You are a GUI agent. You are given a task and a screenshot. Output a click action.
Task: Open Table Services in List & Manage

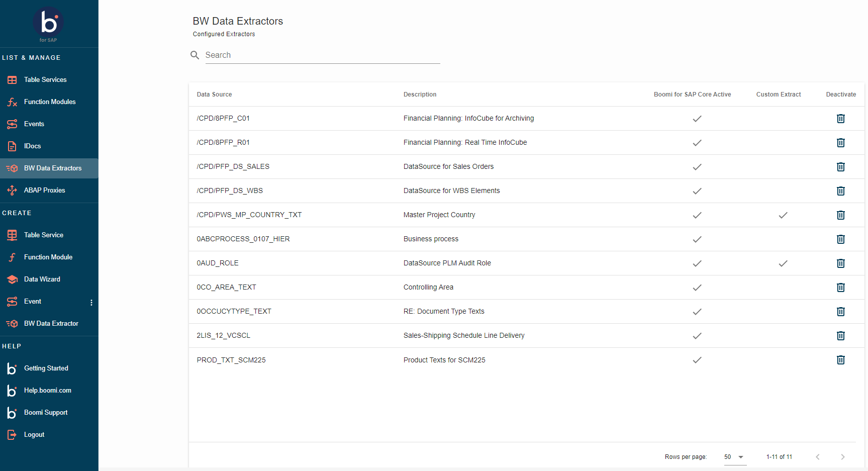(x=45, y=80)
